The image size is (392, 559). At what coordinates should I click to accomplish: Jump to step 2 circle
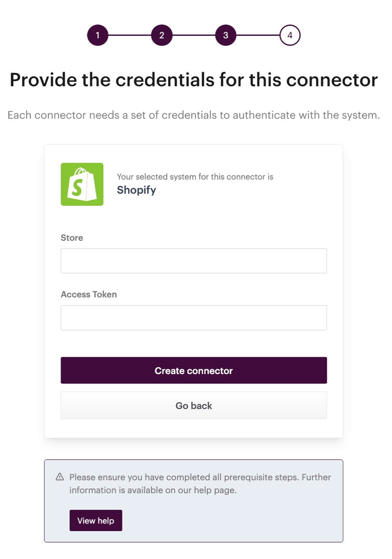pos(162,36)
